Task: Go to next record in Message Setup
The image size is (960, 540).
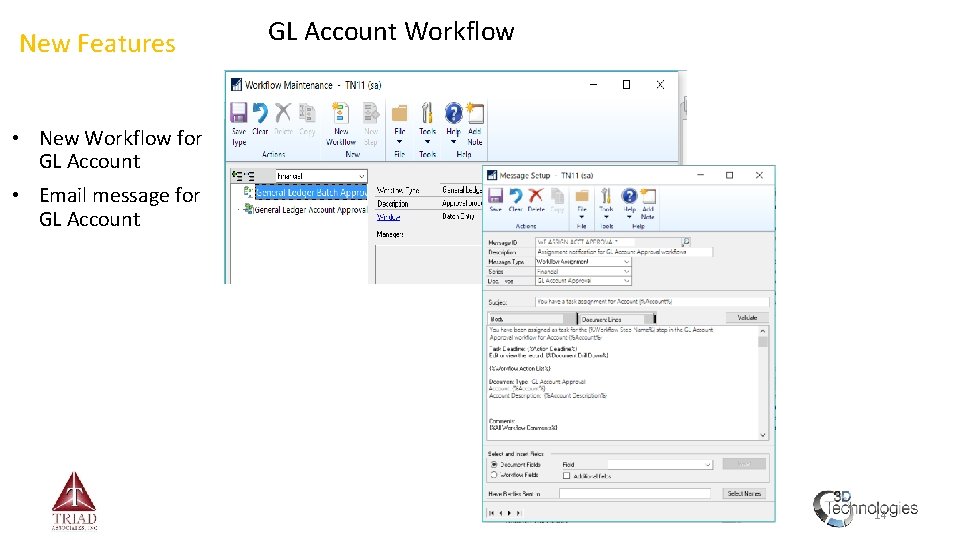Action: (509, 513)
